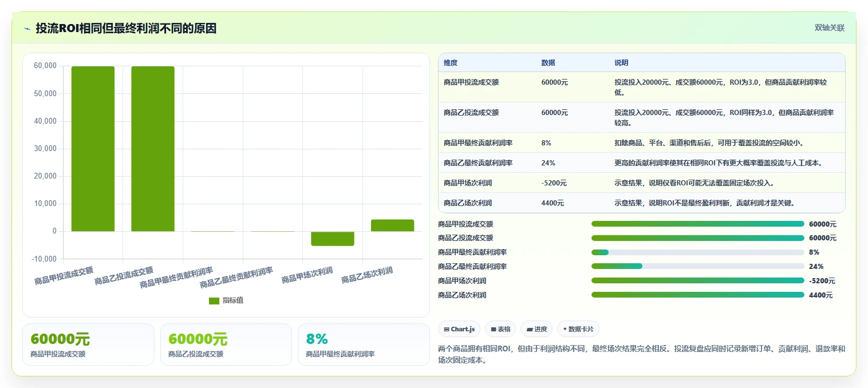Click the 商品乙投流成交额 bar in chart

pyautogui.click(x=153, y=149)
